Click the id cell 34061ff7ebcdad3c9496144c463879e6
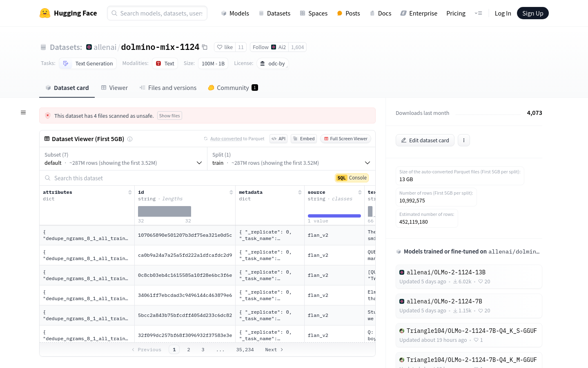 click(185, 295)
